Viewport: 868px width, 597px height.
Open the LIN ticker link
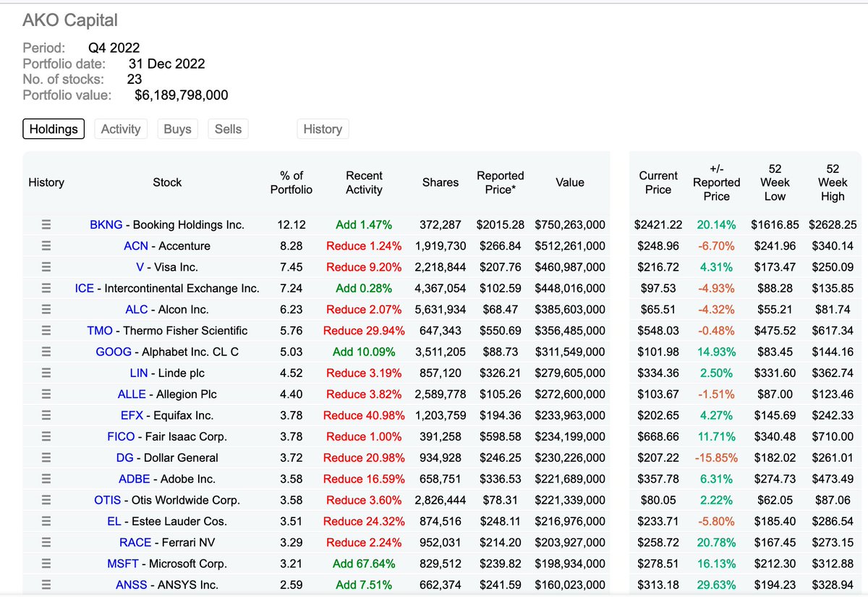click(x=139, y=373)
